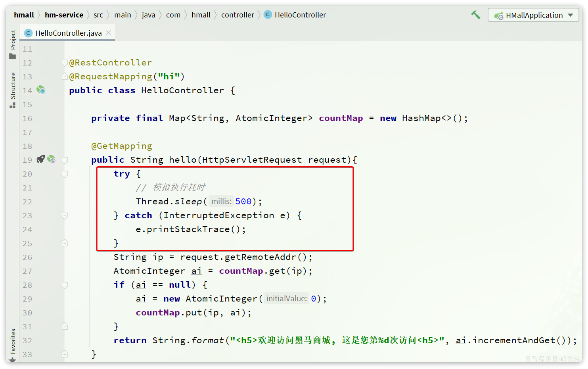Click line number 22 in the gutter

(27, 202)
